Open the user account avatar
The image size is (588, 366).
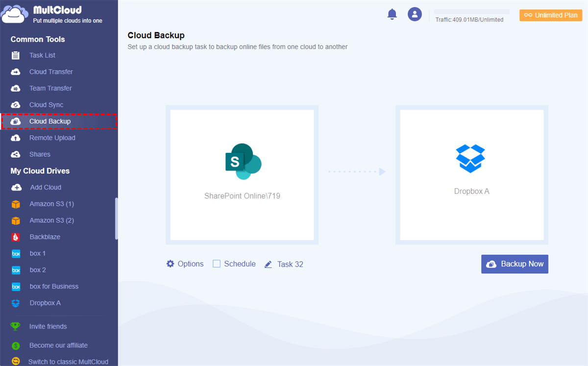click(x=415, y=14)
